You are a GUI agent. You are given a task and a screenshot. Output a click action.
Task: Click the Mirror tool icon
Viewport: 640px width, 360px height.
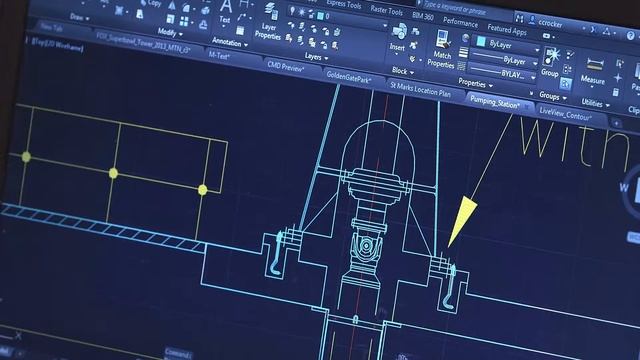tap(173, 6)
